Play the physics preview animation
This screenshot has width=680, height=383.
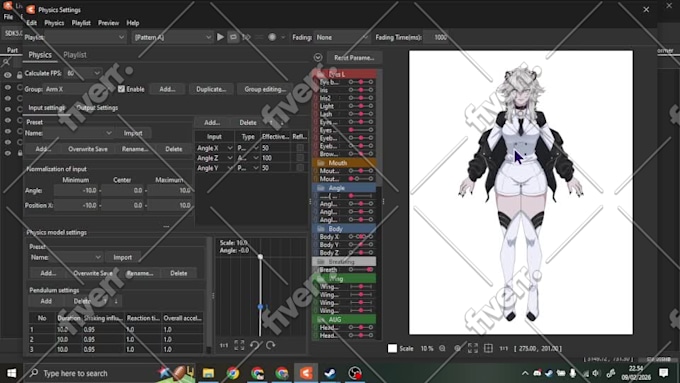click(x=220, y=37)
